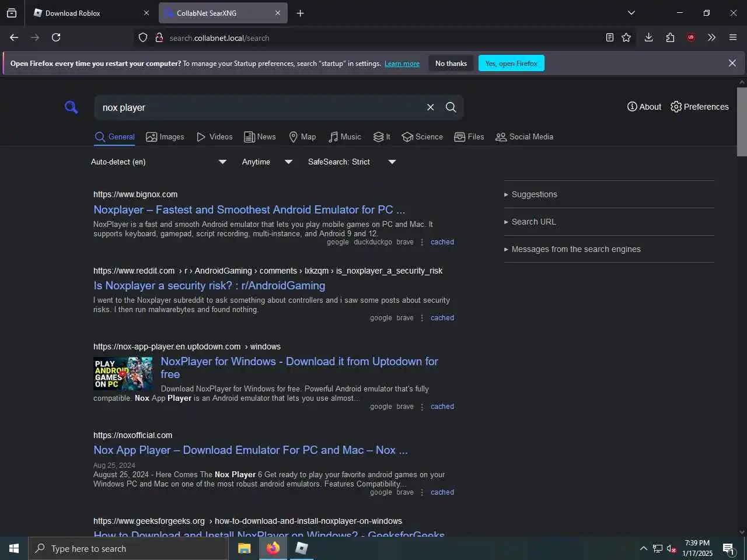747x560 pixels.
Task: Click the page vertical scrollbar thumb
Action: tap(742, 122)
